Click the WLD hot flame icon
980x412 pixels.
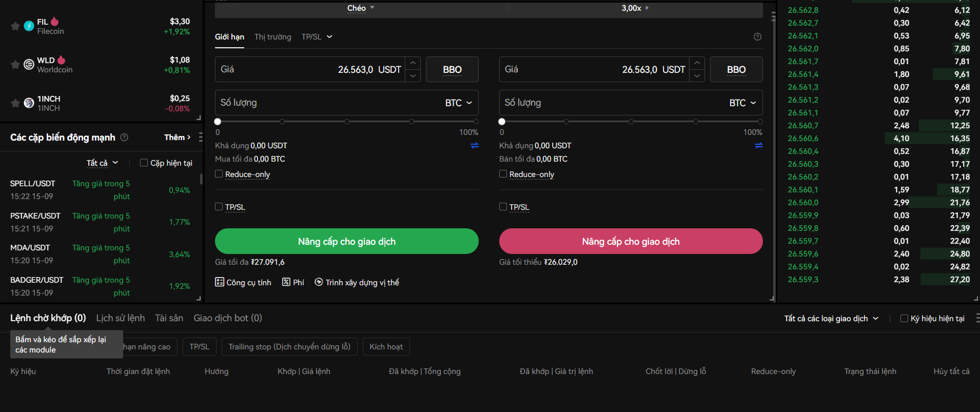[x=62, y=60]
